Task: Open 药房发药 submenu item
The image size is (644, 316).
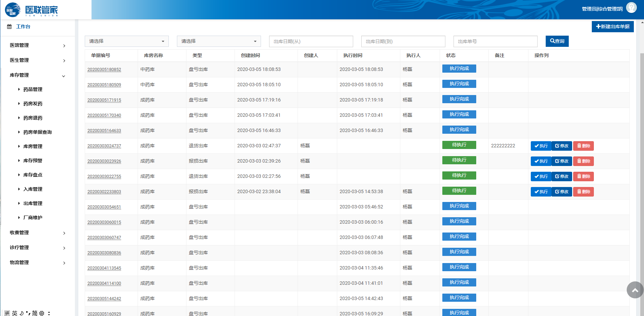Action: [x=33, y=104]
